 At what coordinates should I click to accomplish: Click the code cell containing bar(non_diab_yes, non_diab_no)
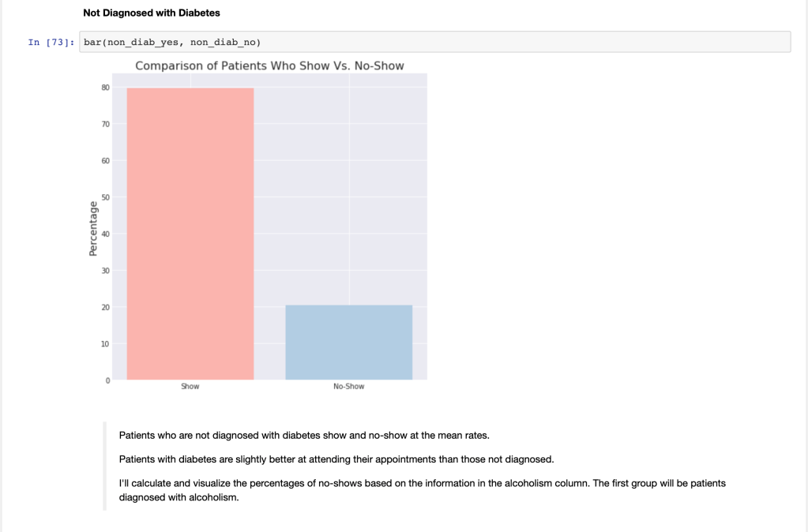pyautogui.click(x=436, y=42)
